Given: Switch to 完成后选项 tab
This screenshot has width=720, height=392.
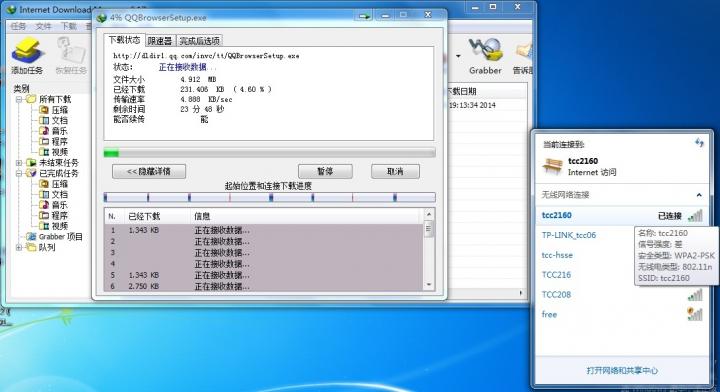Looking at the screenshot, I should pyautogui.click(x=199, y=41).
